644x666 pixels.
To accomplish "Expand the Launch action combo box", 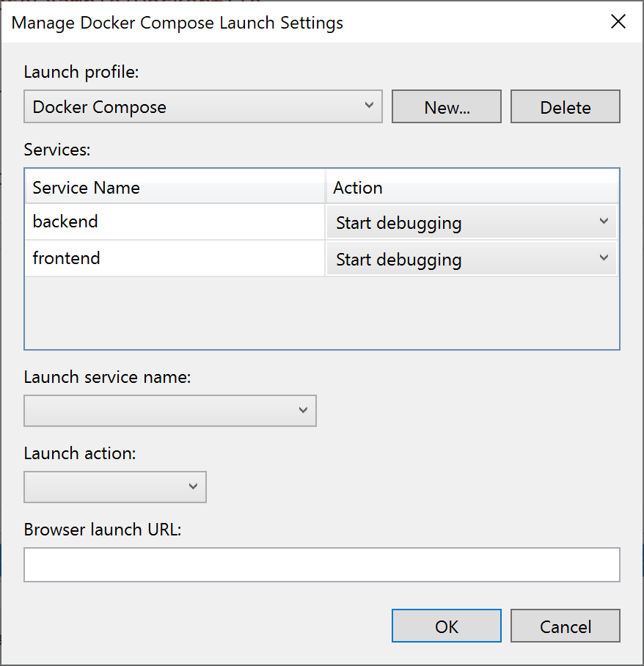I will coord(115,487).
